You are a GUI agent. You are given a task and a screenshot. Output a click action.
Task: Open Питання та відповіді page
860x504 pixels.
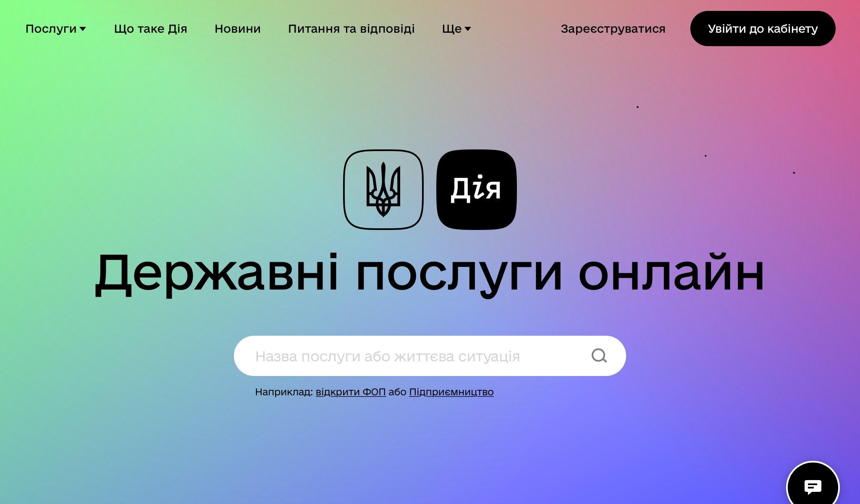351,29
